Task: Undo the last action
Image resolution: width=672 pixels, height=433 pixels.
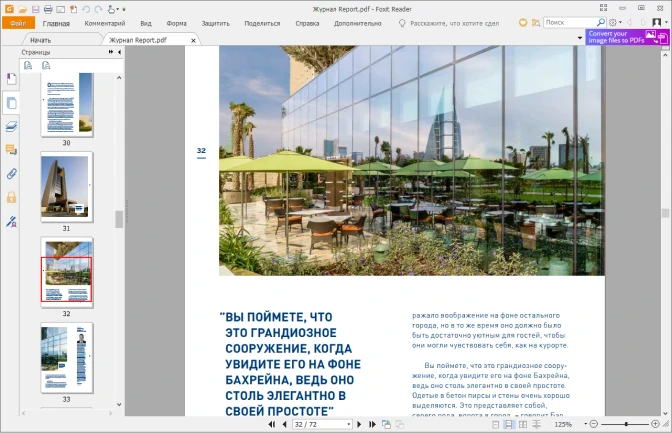Action: 86,9
